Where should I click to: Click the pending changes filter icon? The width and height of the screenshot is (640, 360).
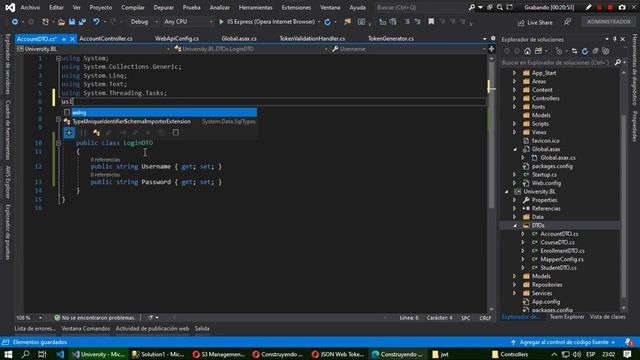(559, 51)
